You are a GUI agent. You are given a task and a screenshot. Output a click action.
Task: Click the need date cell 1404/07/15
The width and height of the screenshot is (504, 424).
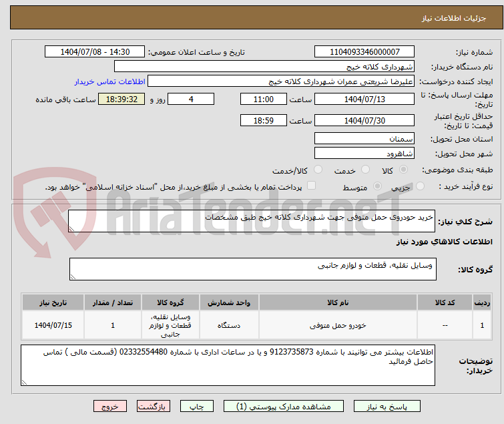(x=53, y=325)
